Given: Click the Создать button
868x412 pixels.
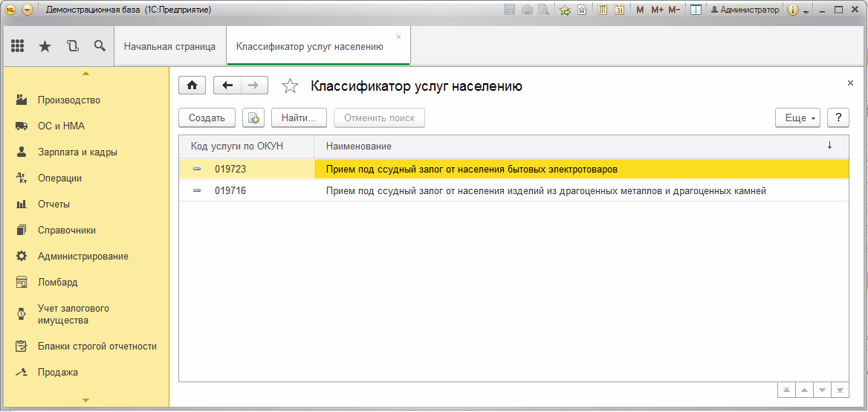Looking at the screenshot, I should pyautogui.click(x=207, y=118).
